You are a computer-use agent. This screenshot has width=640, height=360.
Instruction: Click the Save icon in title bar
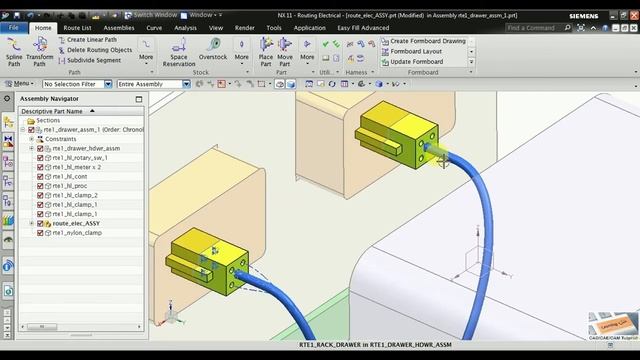[17, 16]
